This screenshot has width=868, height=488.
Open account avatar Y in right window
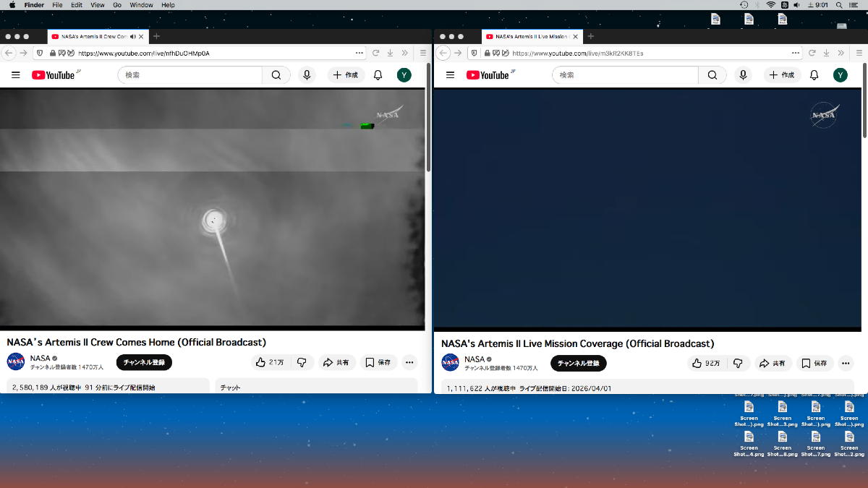click(x=840, y=75)
